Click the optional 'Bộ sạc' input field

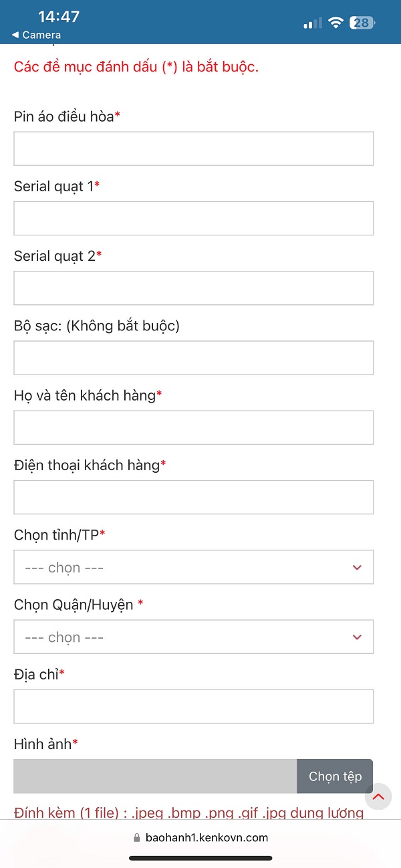193,358
